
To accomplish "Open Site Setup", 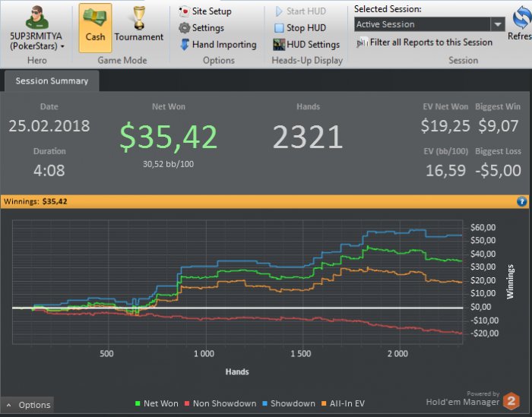I will pyautogui.click(x=205, y=11).
